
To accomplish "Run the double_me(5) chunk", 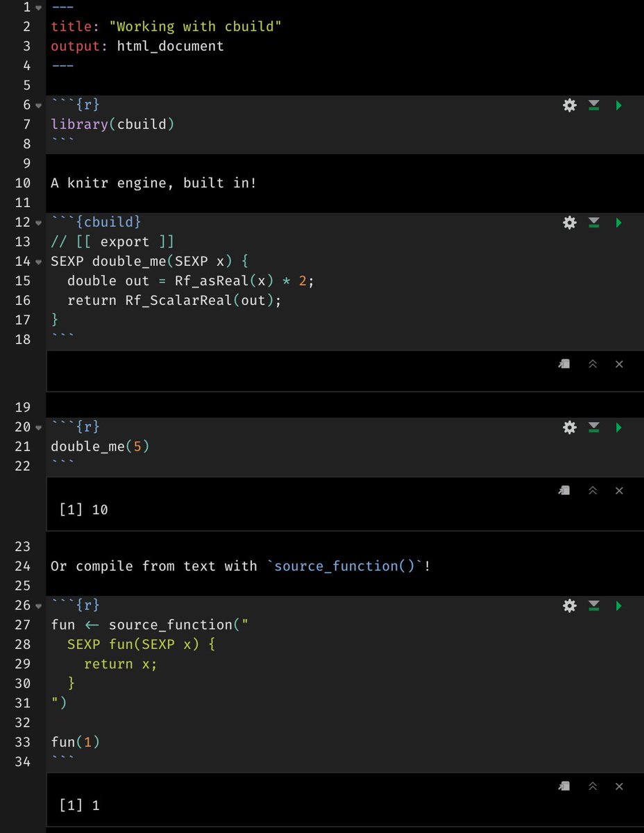I will point(618,428).
